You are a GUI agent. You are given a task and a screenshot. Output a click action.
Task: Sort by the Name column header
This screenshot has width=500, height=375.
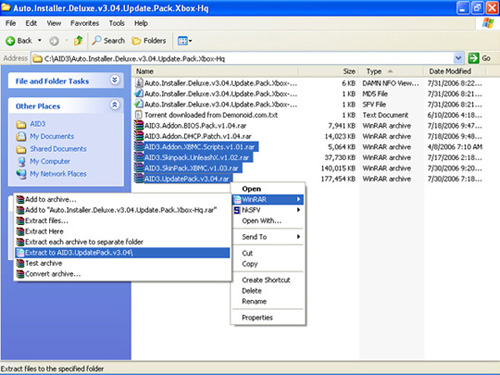[x=216, y=71]
